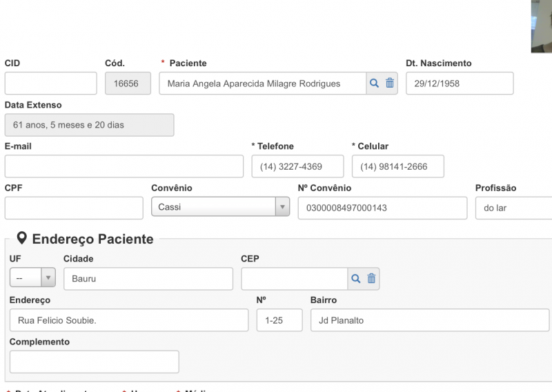552x392 pixels.
Task: Click the patient photo thumbnail
Action: click(542, 26)
